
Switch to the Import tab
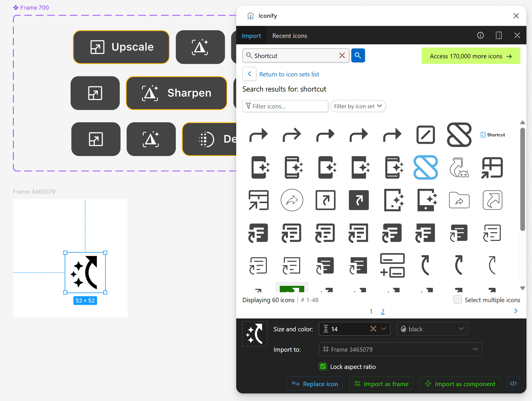point(251,36)
